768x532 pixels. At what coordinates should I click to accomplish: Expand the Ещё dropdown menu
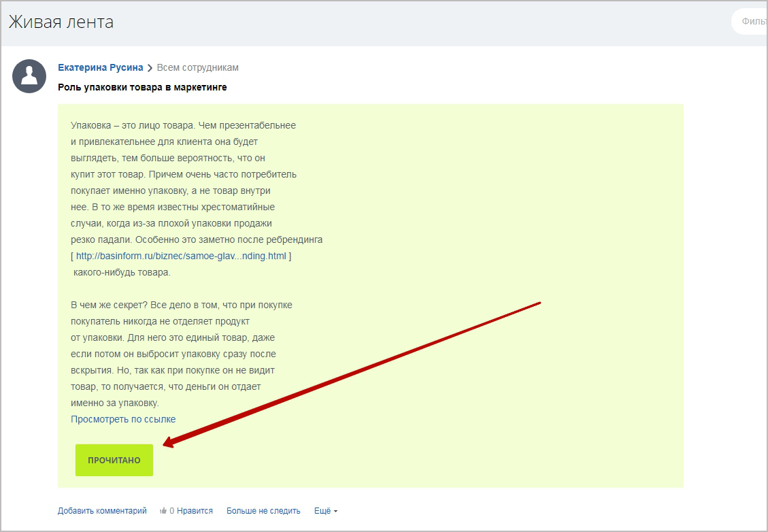pos(322,511)
